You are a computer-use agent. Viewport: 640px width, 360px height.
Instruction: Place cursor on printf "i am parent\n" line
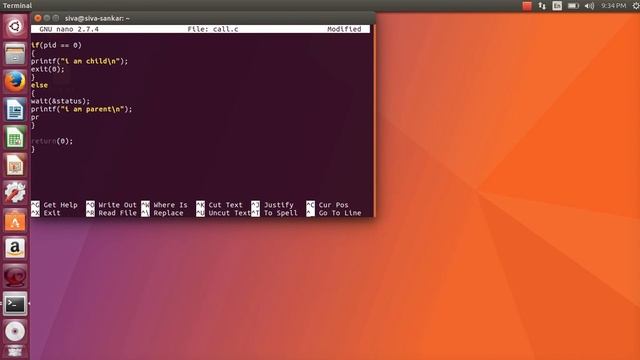(x=82, y=109)
